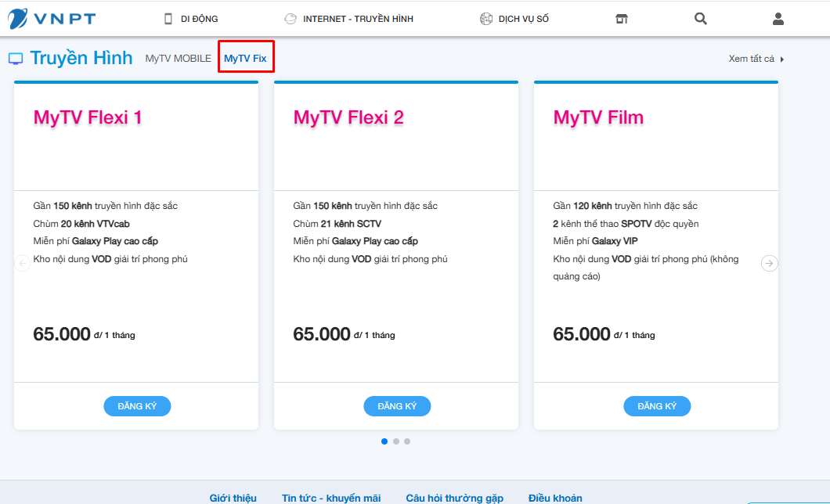The height and width of the screenshot is (504, 830).
Task: Open MyTV Film package title
Action: point(598,117)
